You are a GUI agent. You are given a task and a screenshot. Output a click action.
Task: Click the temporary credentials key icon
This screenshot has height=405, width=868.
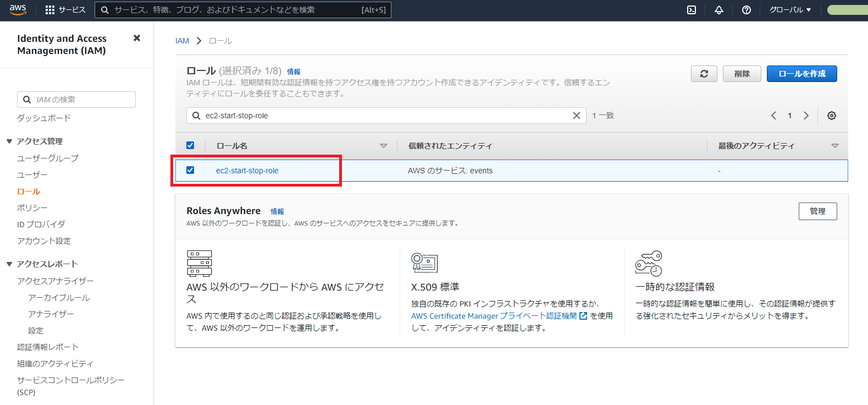tap(649, 264)
